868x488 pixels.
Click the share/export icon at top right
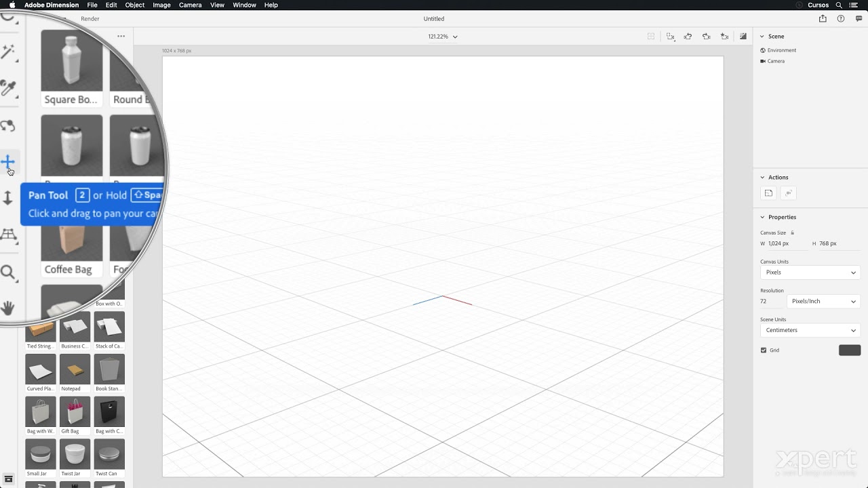point(823,19)
